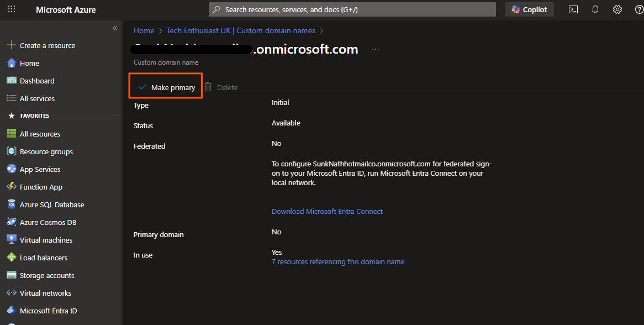The image size is (644, 325).
Task: Open the Cloud Shell terminal
Action: [573, 9]
